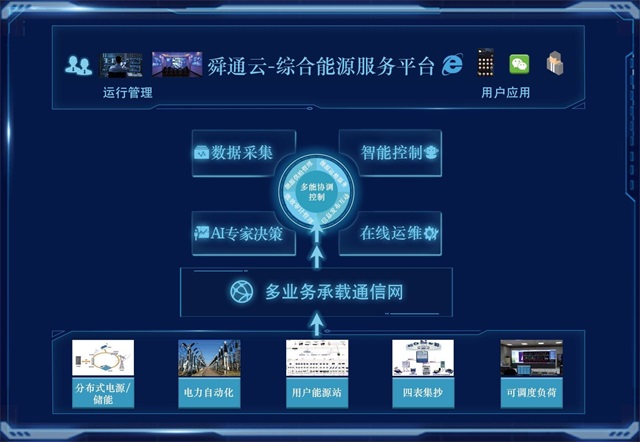Select the 四表集抄 label
The width and height of the screenshot is (640, 442).
(423, 393)
